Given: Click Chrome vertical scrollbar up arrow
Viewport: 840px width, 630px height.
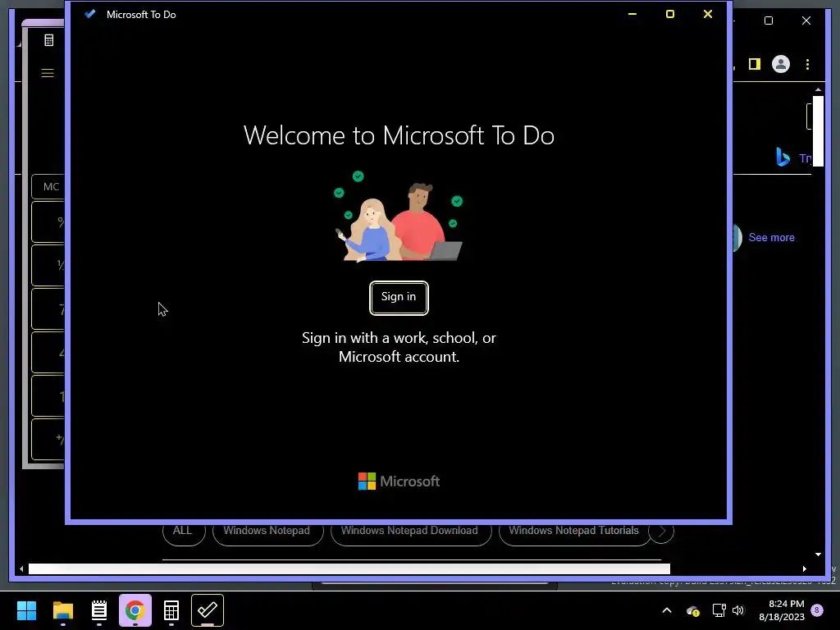Looking at the screenshot, I should 818,89.
